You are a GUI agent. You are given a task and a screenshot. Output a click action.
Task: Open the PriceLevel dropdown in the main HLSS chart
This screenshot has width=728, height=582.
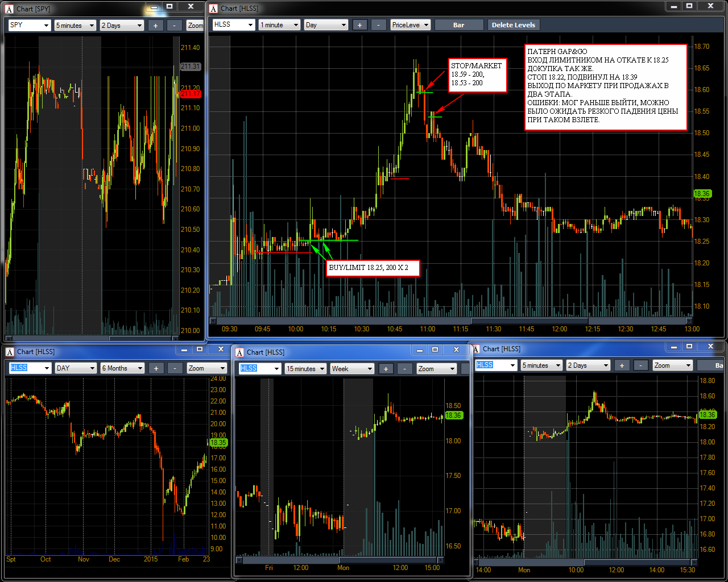tap(411, 24)
